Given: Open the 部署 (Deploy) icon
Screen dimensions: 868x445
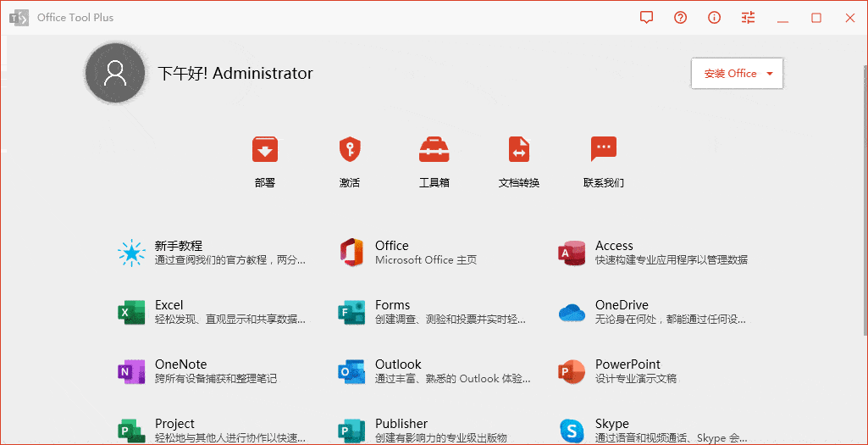Looking at the screenshot, I should [265, 151].
